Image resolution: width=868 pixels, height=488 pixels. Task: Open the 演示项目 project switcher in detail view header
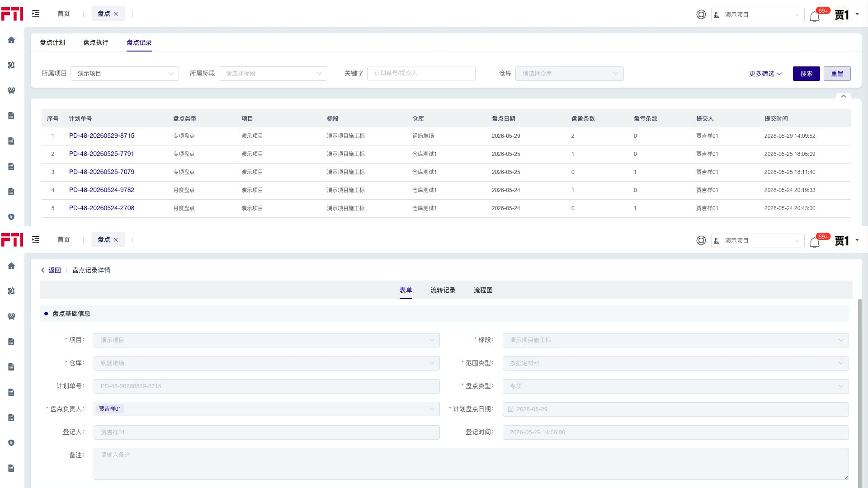point(758,241)
